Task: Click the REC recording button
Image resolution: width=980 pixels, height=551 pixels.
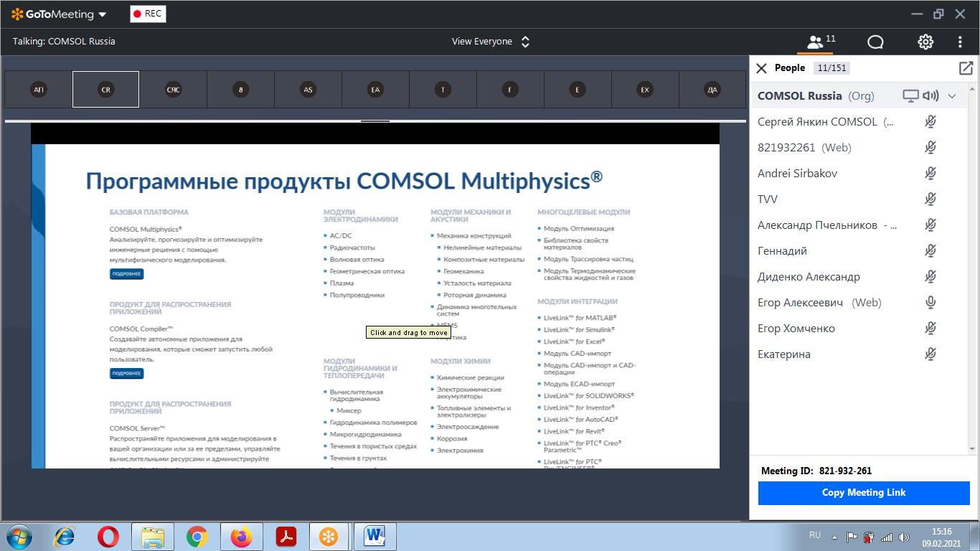Action: click(x=148, y=14)
